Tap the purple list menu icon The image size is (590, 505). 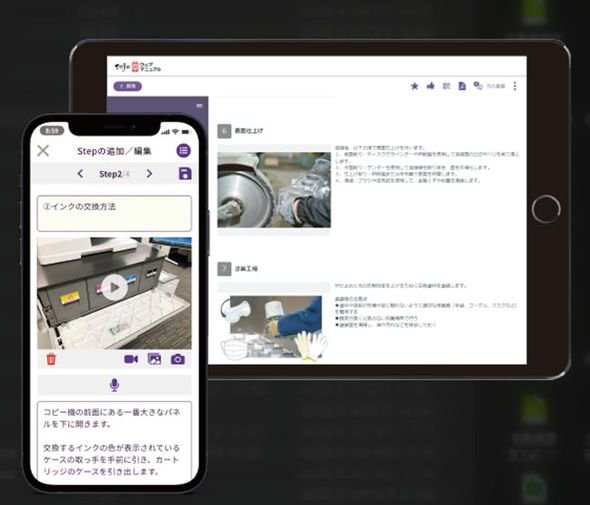(x=184, y=151)
